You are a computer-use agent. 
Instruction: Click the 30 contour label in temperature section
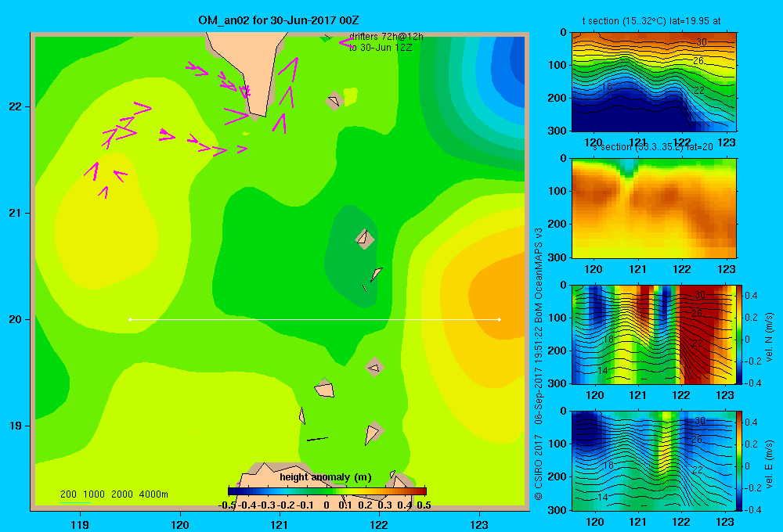coord(701,42)
